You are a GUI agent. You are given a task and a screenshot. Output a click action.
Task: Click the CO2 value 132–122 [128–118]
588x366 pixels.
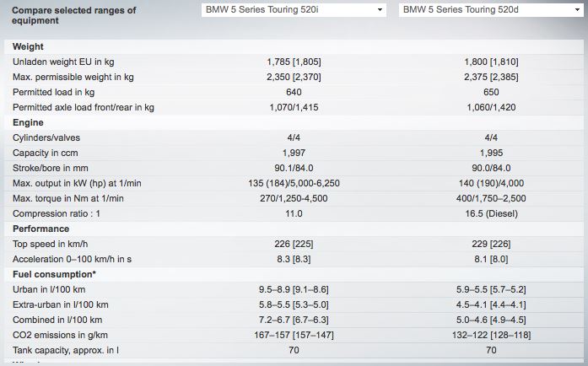pyautogui.click(x=491, y=336)
